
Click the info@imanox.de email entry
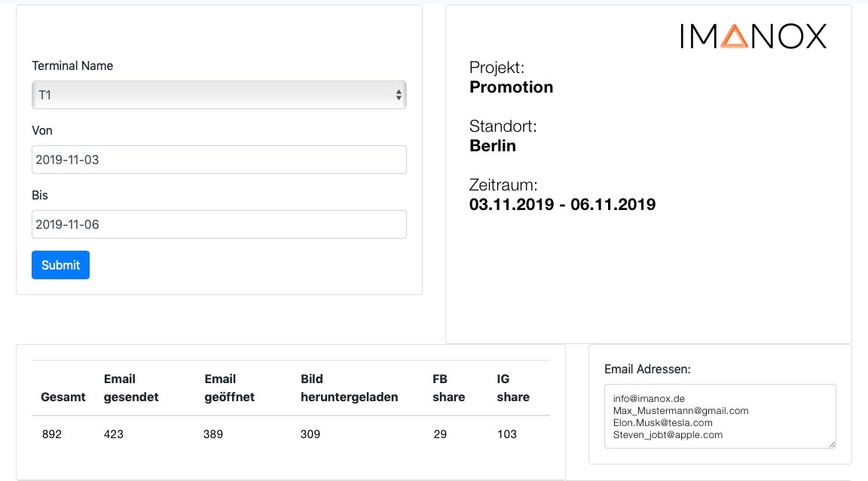point(649,398)
